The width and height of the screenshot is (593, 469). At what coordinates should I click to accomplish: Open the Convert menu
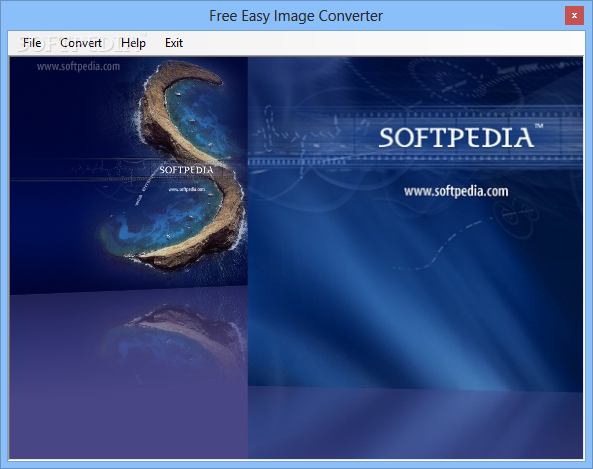[81, 43]
